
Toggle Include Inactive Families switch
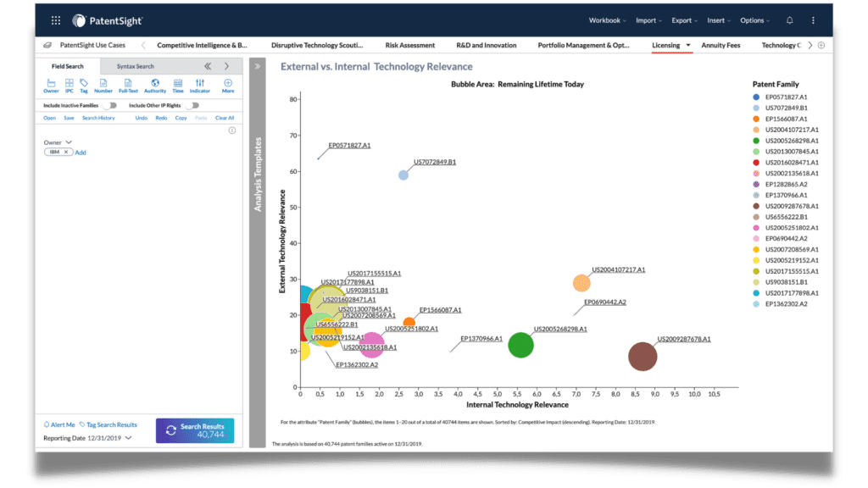[111, 105]
